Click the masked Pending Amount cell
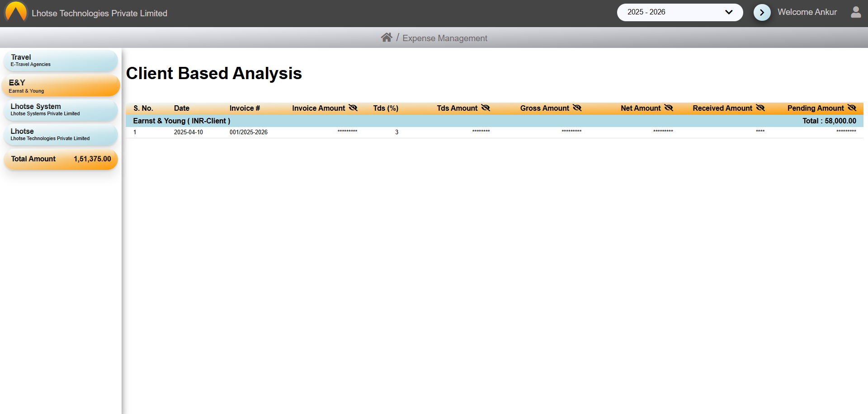 point(846,132)
